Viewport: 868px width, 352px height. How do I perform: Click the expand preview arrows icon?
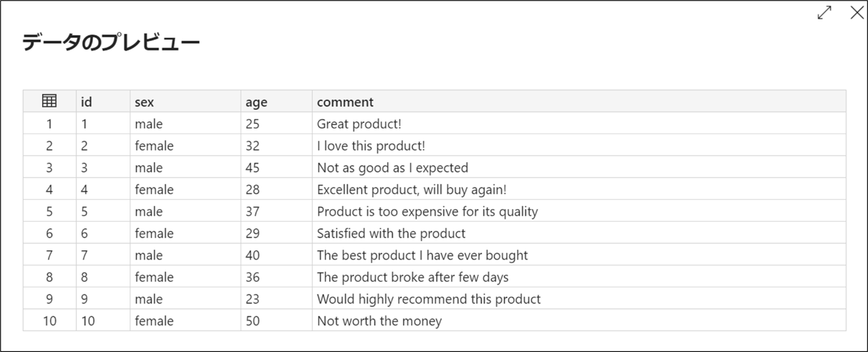click(825, 12)
